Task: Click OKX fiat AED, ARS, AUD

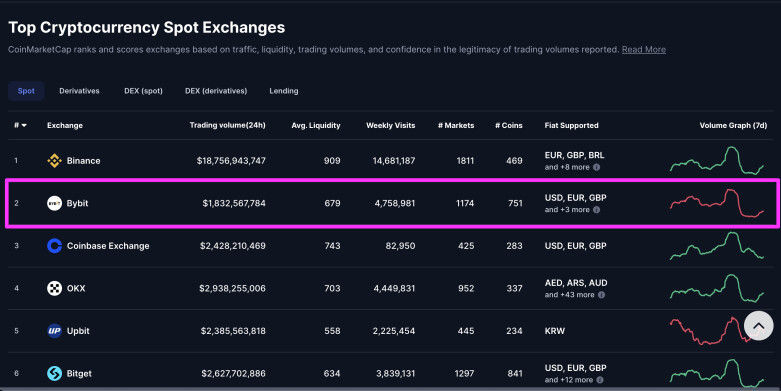Action: click(x=576, y=283)
